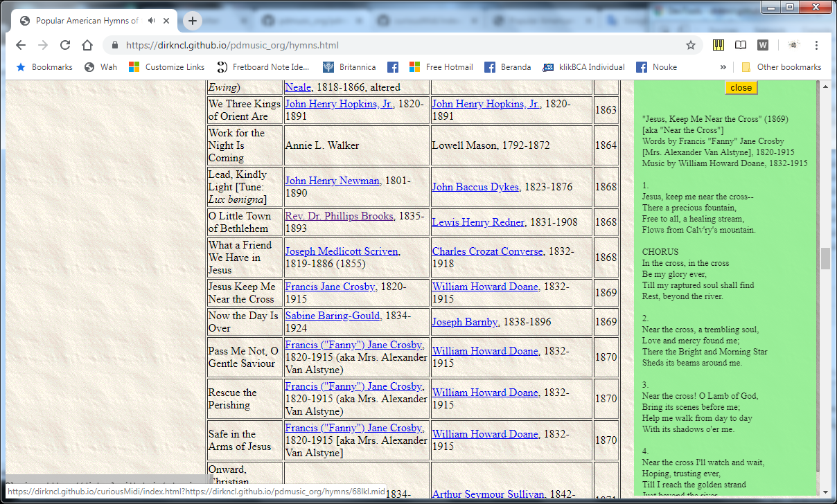This screenshot has width=837, height=504.
Task: Open the piano keys extension in the toolbar
Action: [719, 44]
